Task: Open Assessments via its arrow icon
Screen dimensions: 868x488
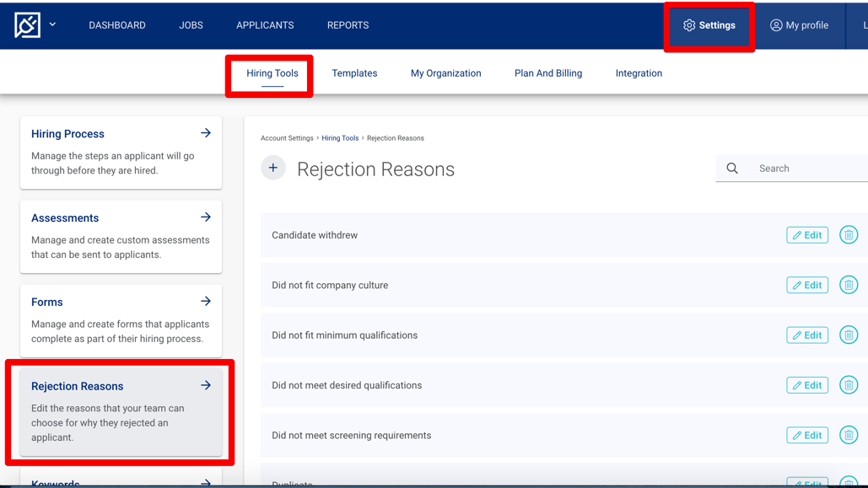Action: click(205, 217)
